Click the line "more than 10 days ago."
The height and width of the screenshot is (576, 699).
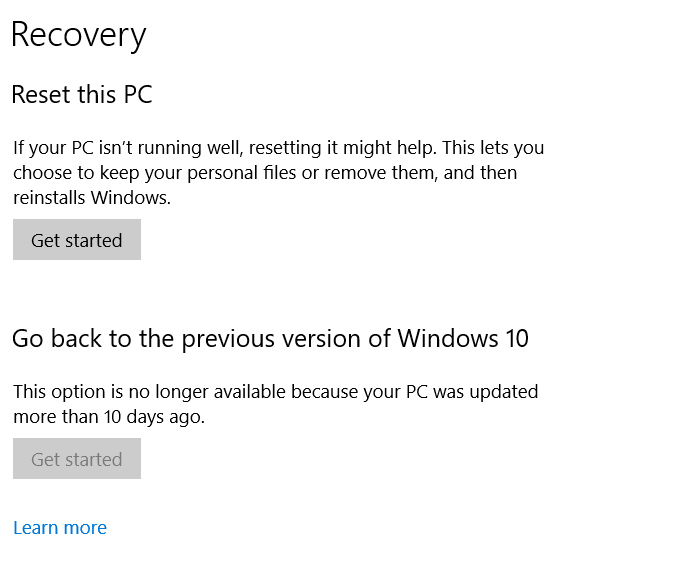(x=109, y=417)
